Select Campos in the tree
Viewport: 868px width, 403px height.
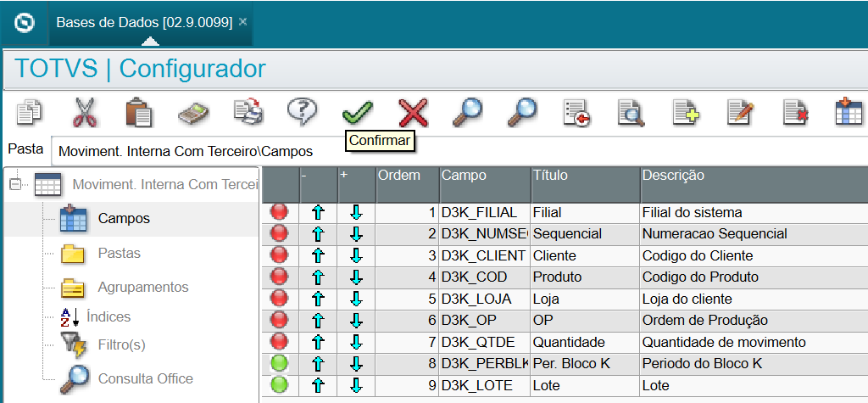pos(124,218)
